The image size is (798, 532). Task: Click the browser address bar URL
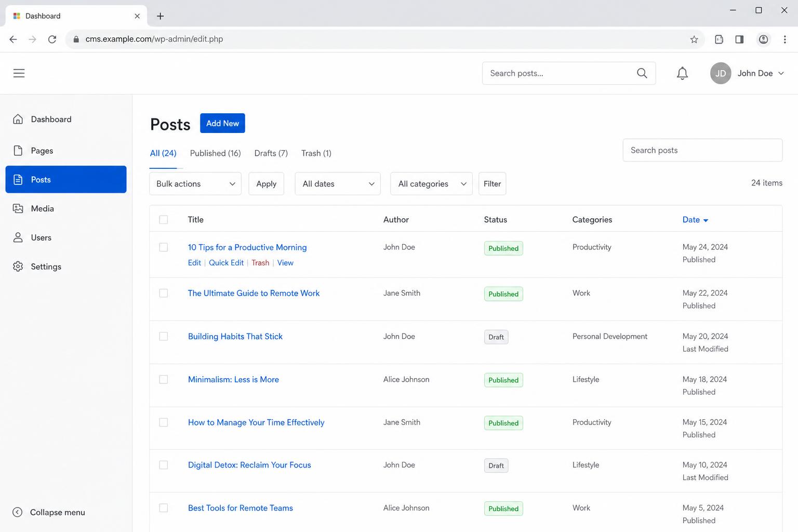154,39
